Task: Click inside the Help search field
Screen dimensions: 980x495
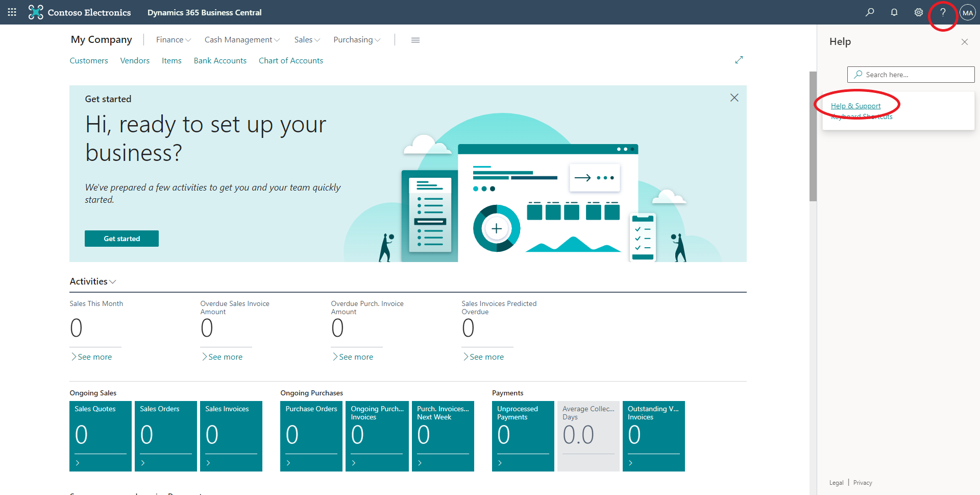Action: (911, 74)
